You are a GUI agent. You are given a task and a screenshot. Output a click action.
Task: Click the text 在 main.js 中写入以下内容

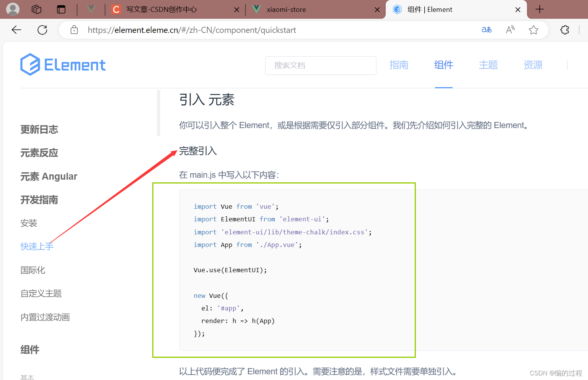229,175
